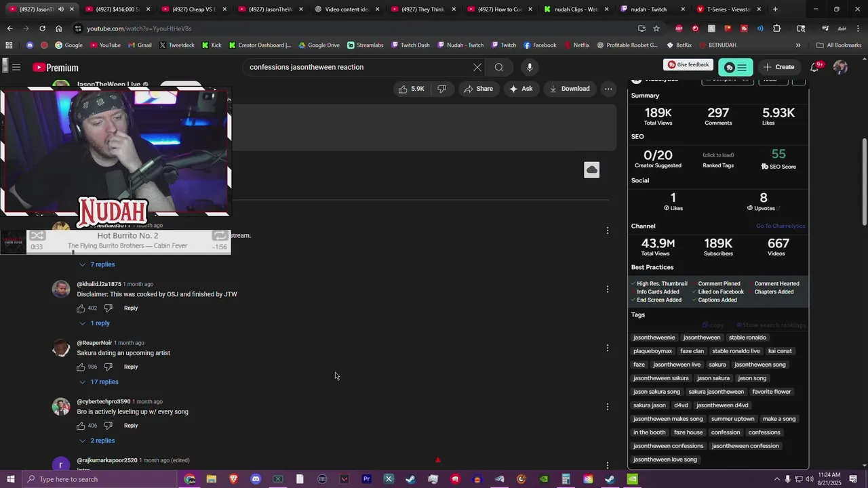
Task: Reply to khalid.l2a1875's comment
Action: (131, 308)
